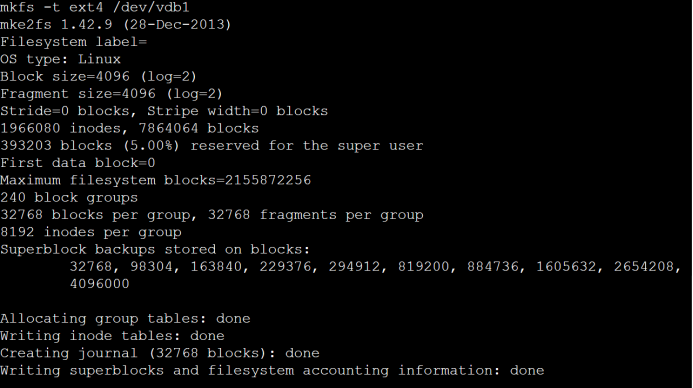This screenshot has width=693, height=388.
Task: Click the Stripe width=0 blocks text
Action: [x=237, y=111]
